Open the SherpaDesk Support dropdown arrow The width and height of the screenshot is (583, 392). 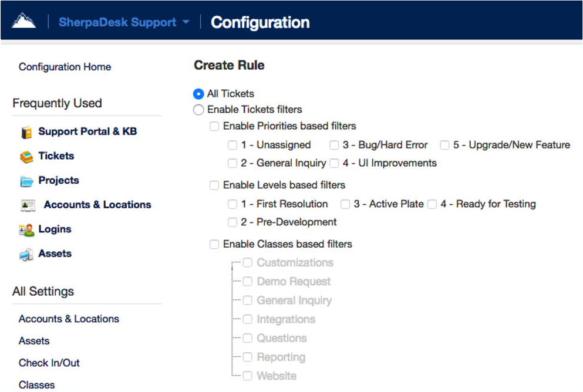186,22
